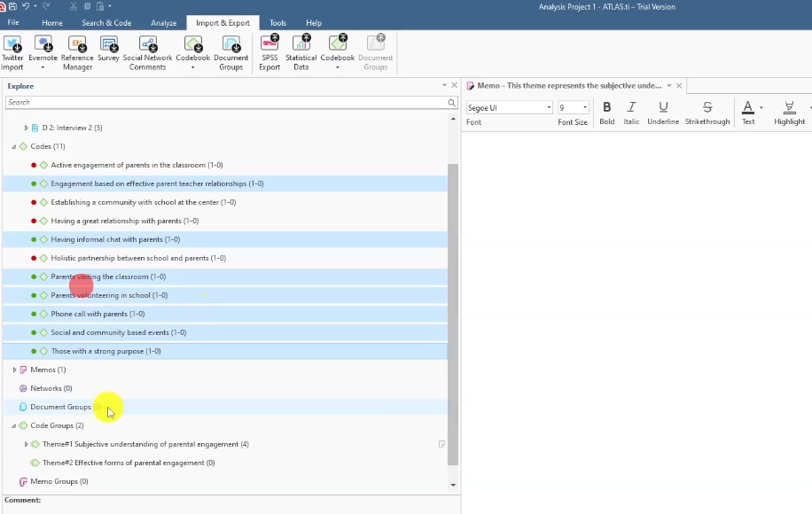Toggle Bold formatting in memo

coord(606,108)
